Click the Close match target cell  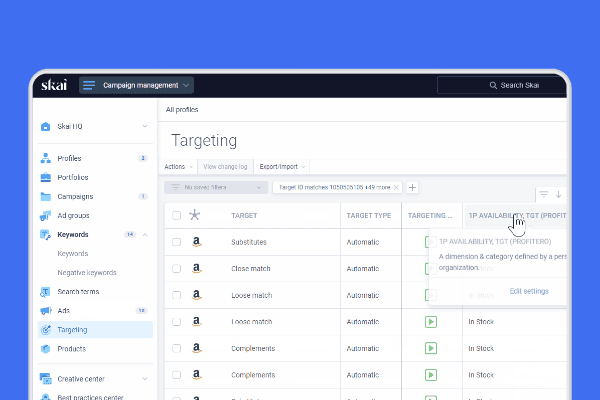[251, 268]
